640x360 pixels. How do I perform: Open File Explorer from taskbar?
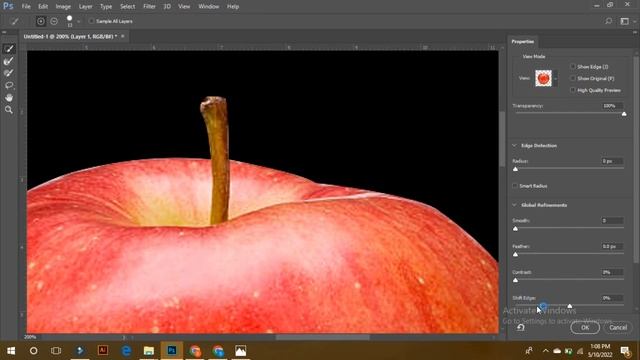pos(149,351)
